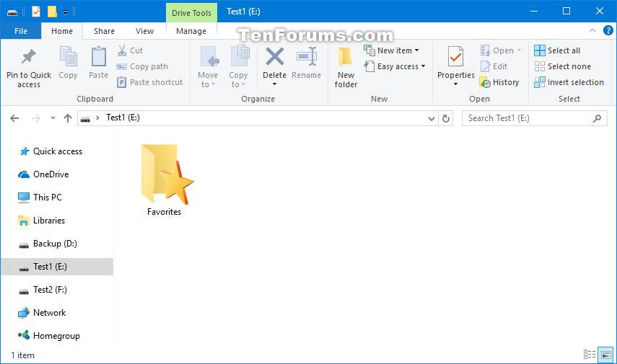The width and height of the screenshot is (617, 364).
Task: Open the Copy to menu
Action: pyautogui.click(x=238, y=67)
